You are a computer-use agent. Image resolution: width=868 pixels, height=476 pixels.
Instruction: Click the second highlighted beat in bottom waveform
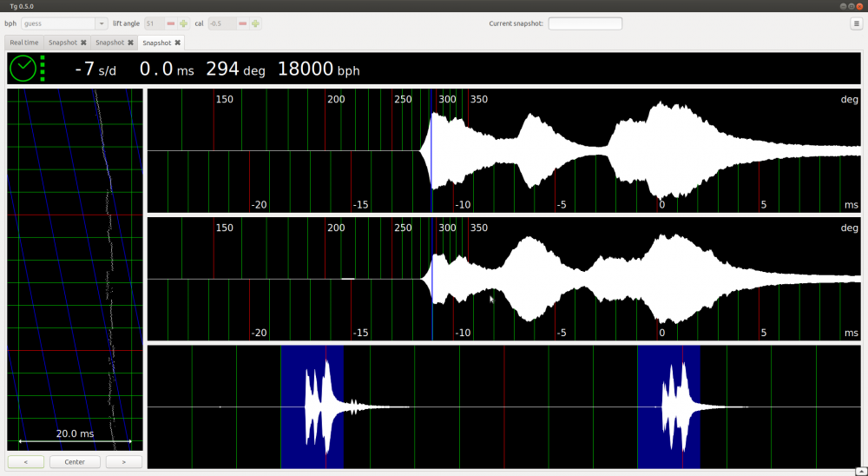(x=668, y=407)
